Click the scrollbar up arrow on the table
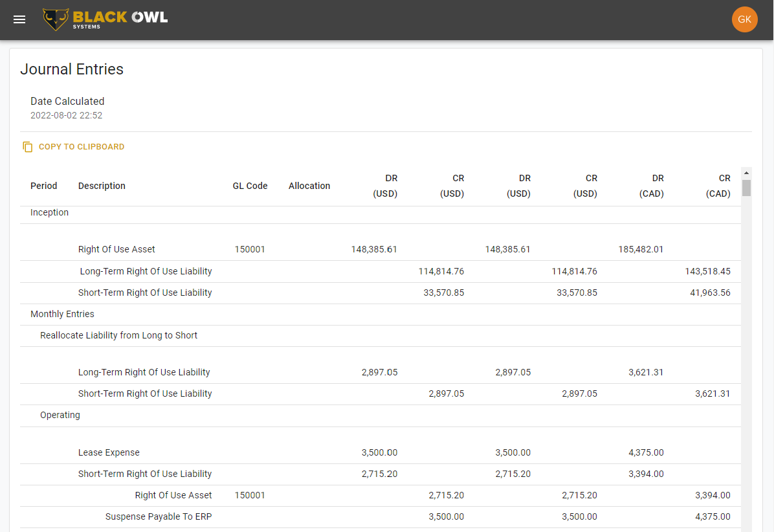 (746, 172)
